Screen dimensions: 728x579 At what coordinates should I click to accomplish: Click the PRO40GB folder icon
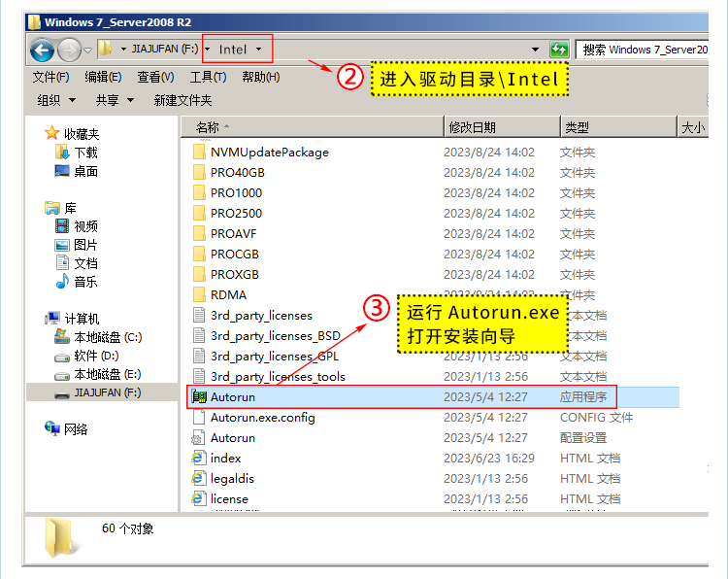click(x=199, y=172)
